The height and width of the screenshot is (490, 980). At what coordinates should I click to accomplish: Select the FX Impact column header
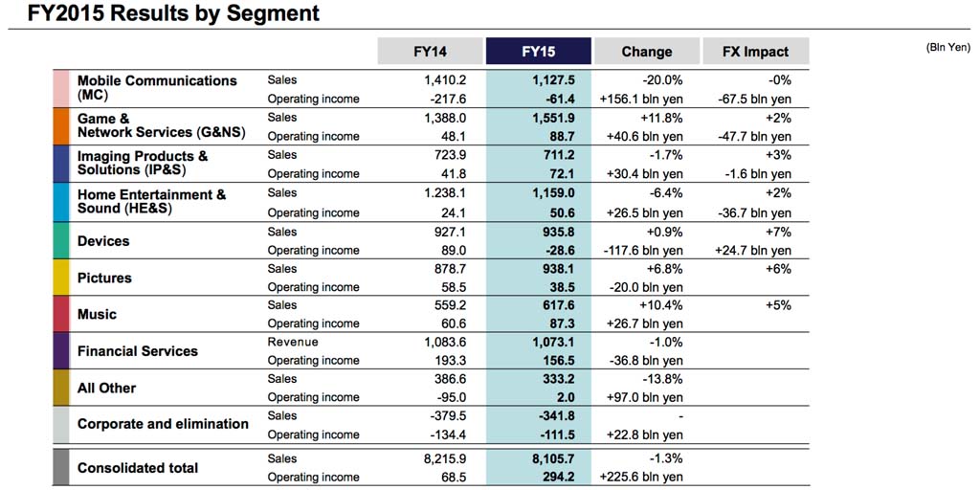tap(756, 51)
